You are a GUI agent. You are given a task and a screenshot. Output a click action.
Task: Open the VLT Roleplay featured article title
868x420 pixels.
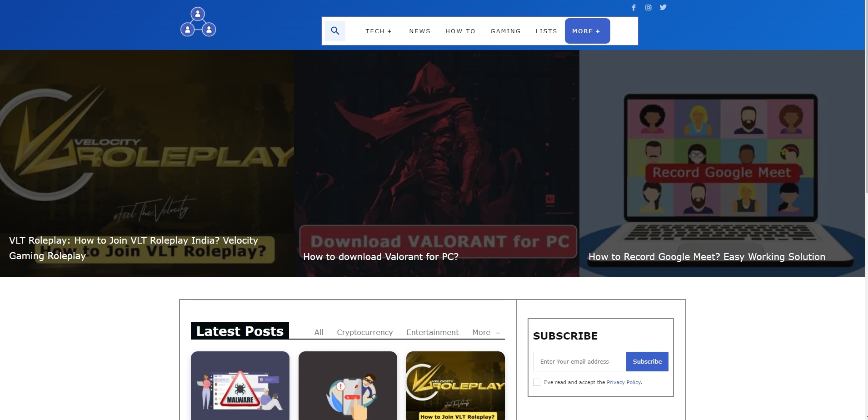tap(134, 248)
